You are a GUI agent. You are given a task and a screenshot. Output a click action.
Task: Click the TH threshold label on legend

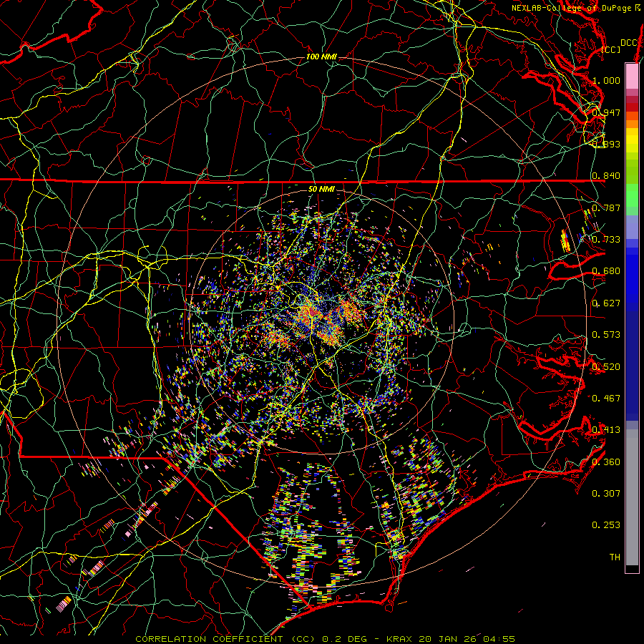[x=615, y=557]
